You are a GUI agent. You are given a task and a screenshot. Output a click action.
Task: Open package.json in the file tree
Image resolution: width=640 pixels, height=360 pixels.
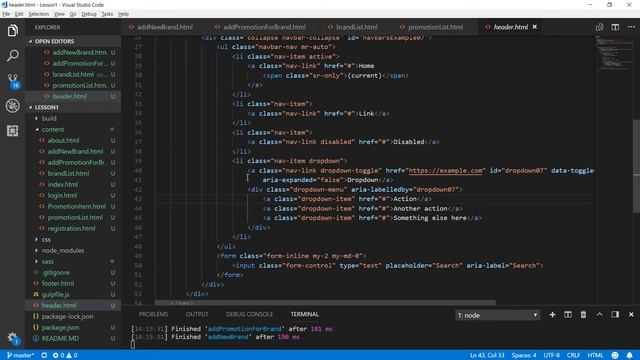[73, 327]
